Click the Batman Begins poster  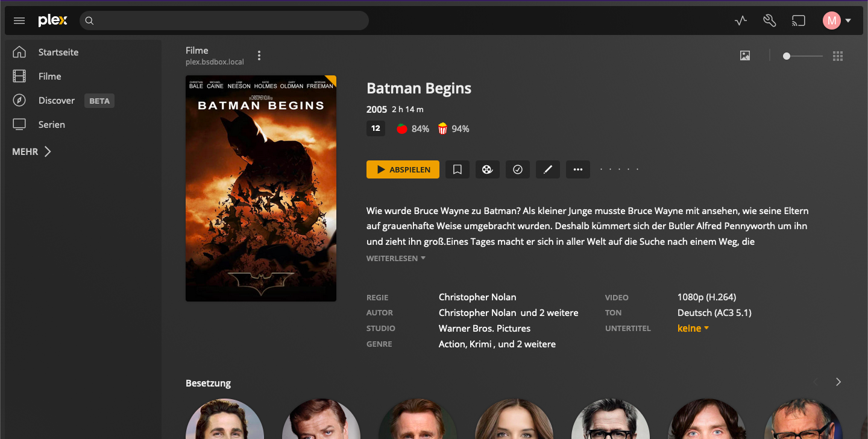pos(261,188)
